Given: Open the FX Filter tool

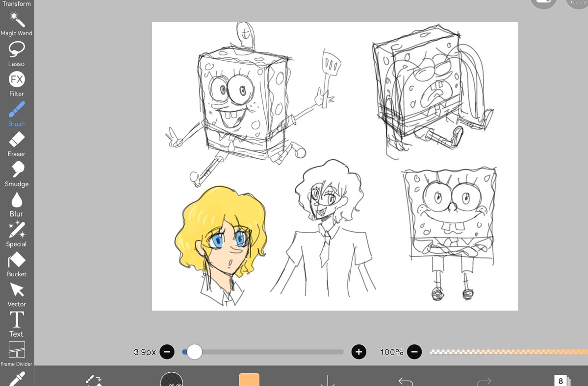Looking at the screenshot, I should tap(17, 84).
